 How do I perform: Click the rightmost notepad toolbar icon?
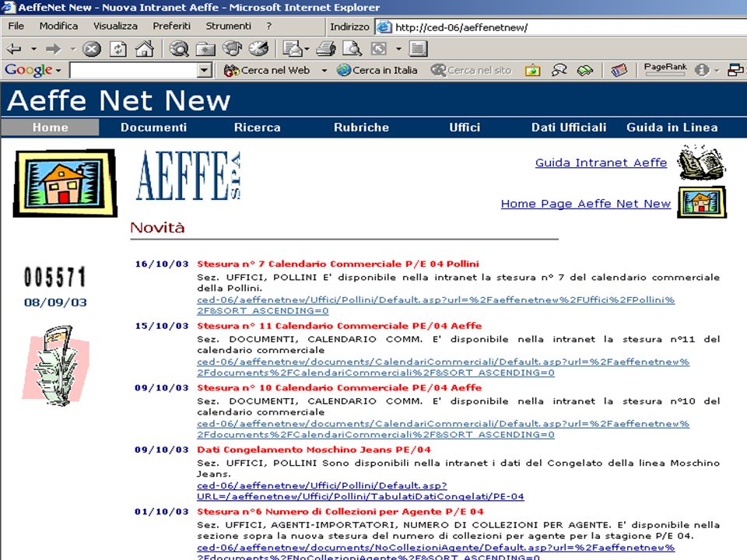tap(419, 48)
